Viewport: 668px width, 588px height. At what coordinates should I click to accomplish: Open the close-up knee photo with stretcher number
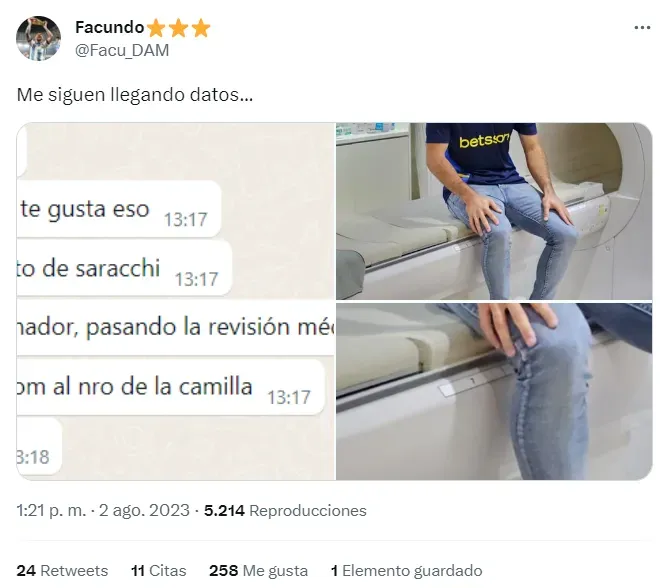[494, 392]
